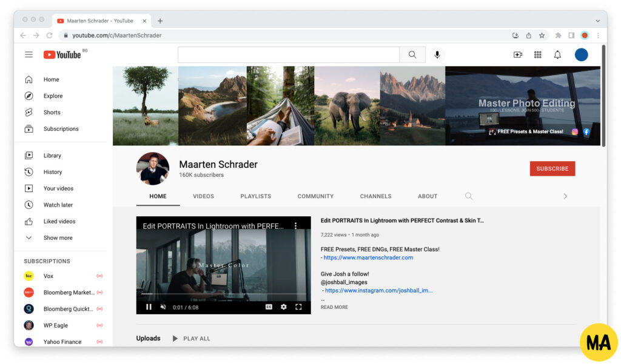Screen dimensions: 621x364
Task: Open the joshball Instagram link
Action: (378, 290)
